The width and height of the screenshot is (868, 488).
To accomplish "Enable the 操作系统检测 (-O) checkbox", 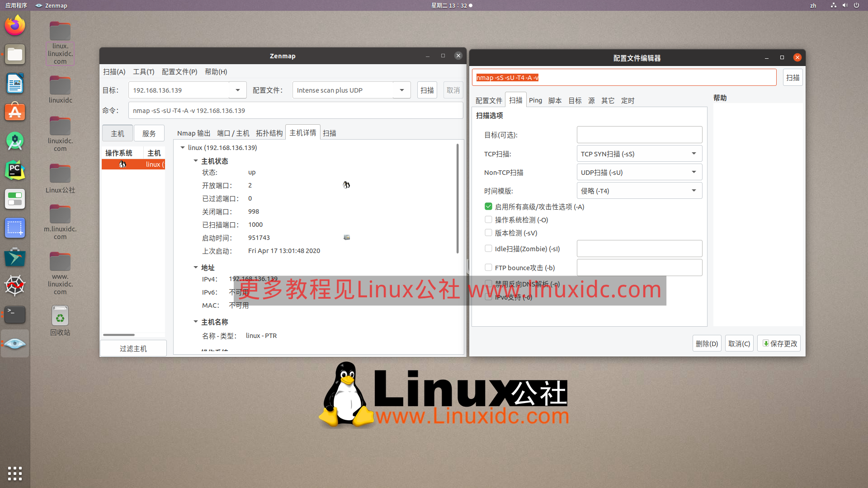I will pos(488,219).
